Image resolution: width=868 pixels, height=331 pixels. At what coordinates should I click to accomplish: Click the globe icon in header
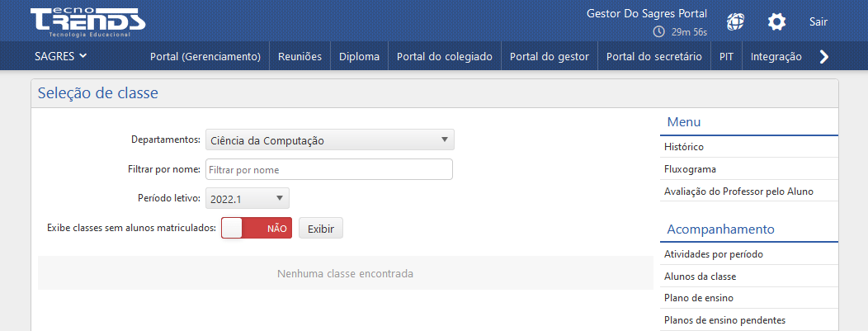point(735,22)
